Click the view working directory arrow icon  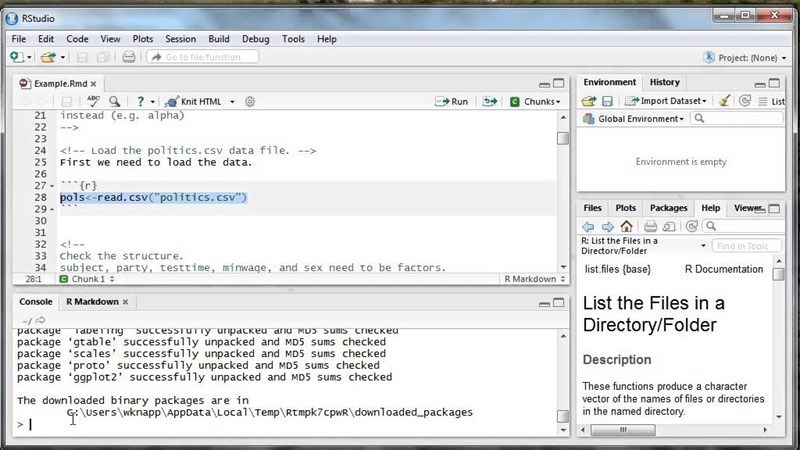[x=41, y=320]
